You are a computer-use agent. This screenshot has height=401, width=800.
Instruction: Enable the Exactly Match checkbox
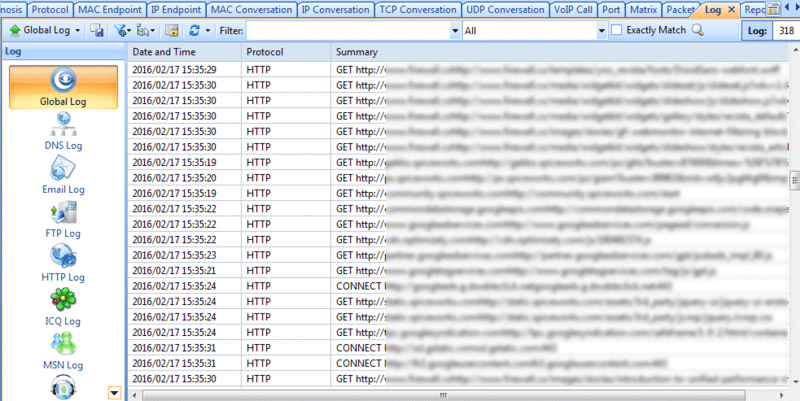click(x=616, y=30)
